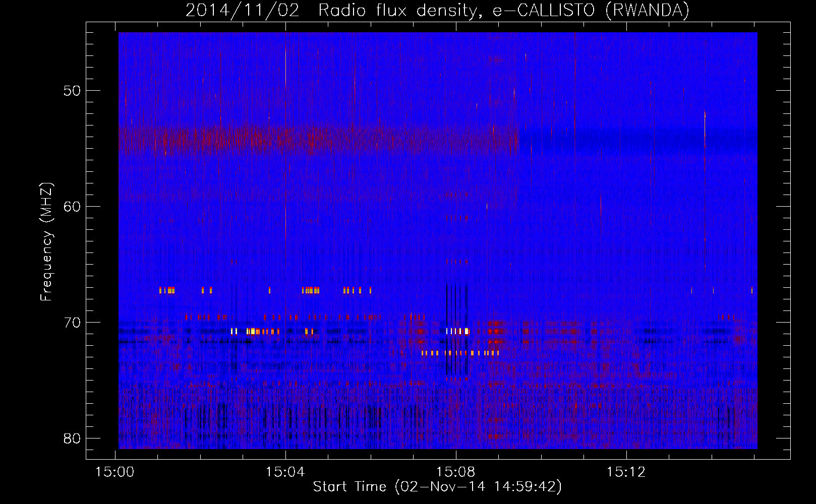Click the 15:08 time tick label
This screenshot has height=504, width=816.
coord(456,472)
